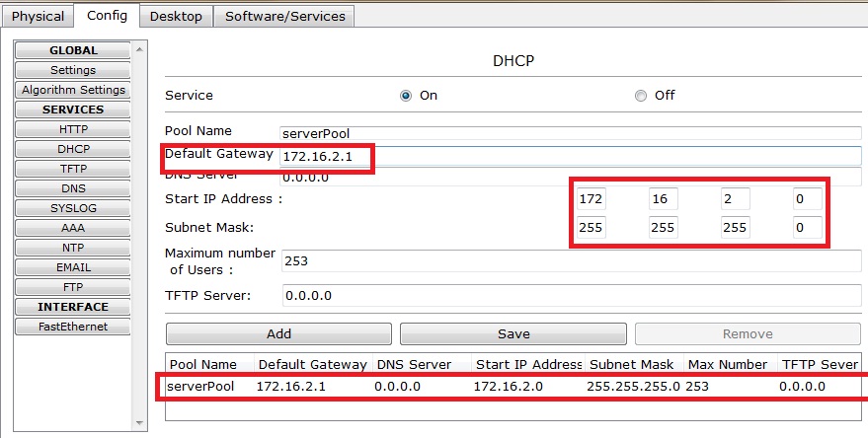Open Algorithm Settings in the sidebar
The width and height of the screenshot is (868, 438).
[x=73, y=90]
